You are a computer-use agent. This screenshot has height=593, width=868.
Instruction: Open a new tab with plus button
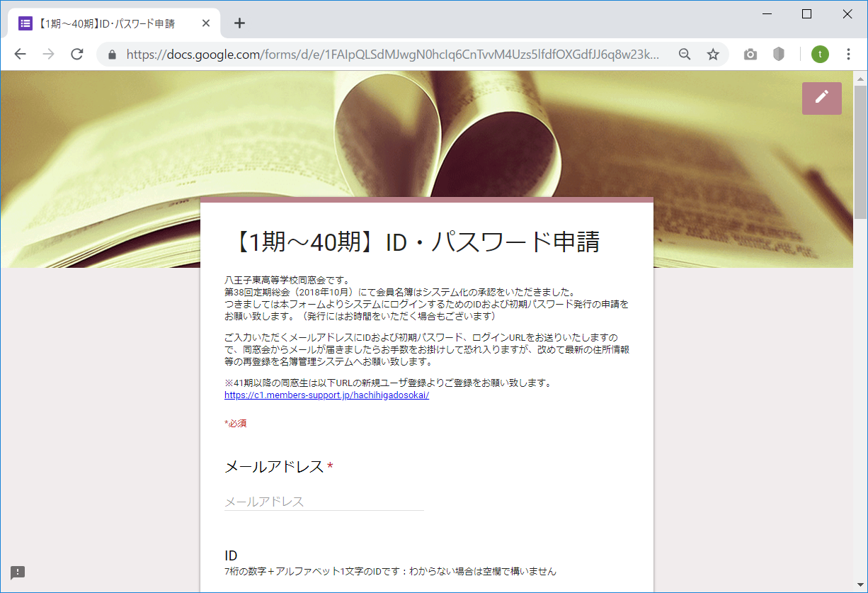coord(239,23)
